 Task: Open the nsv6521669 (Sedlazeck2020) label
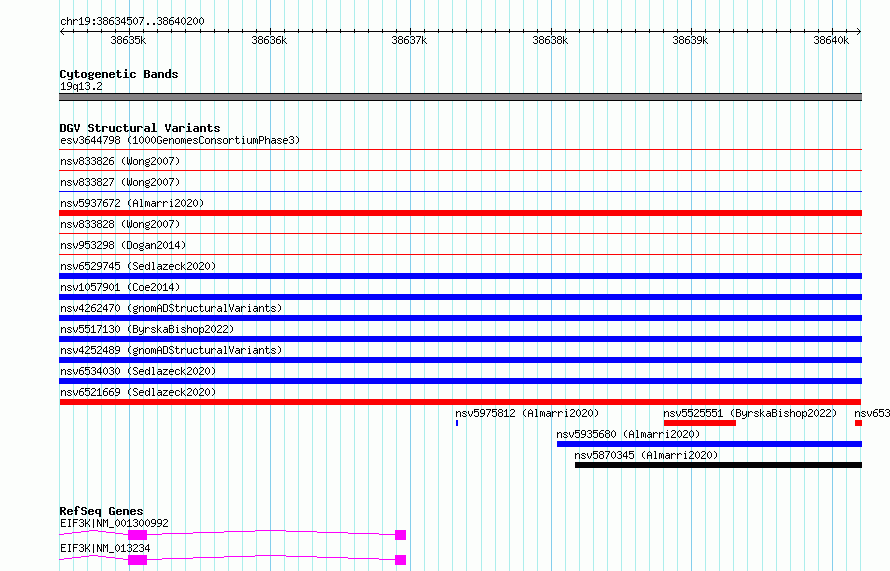tap(138, 392)
